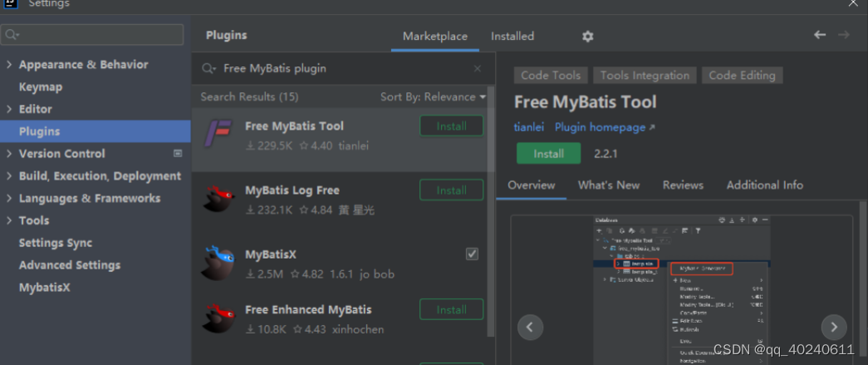This screenshot has height=365, width=868.
Task: Install the Free Enhanced MyBatis plugin
Action: (x=451, y=309)
